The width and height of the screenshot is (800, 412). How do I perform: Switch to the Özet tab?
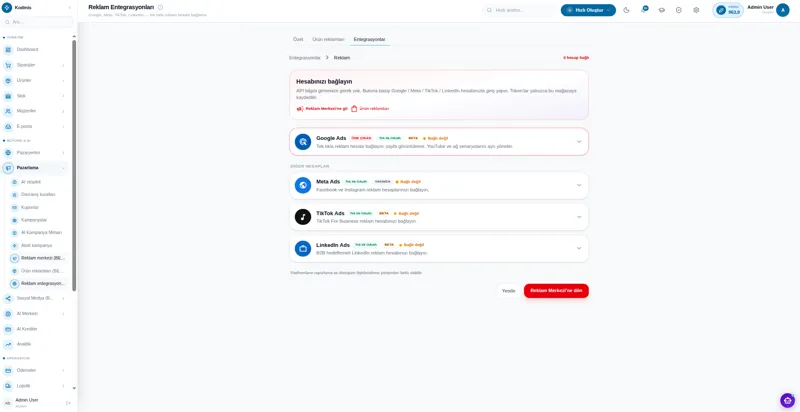pos(298,39)
